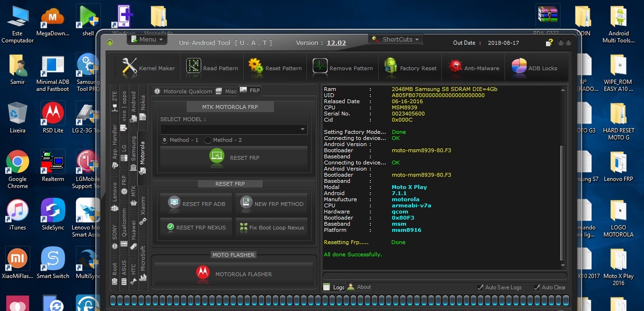Launch the Read Pattern function
The width and height of the screenshot is (644, 311).
[x=212, y=68]
